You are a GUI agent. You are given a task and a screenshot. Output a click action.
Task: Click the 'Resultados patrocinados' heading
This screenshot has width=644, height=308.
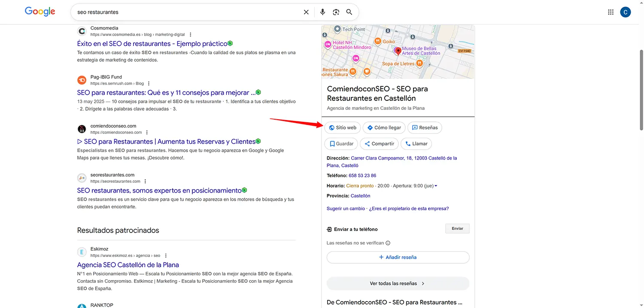pos(118,230)
